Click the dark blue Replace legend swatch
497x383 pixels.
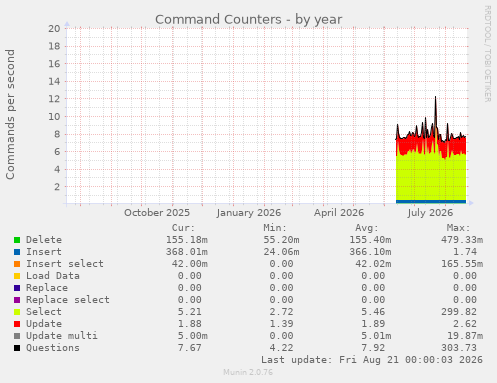click(x=17, y=288)
